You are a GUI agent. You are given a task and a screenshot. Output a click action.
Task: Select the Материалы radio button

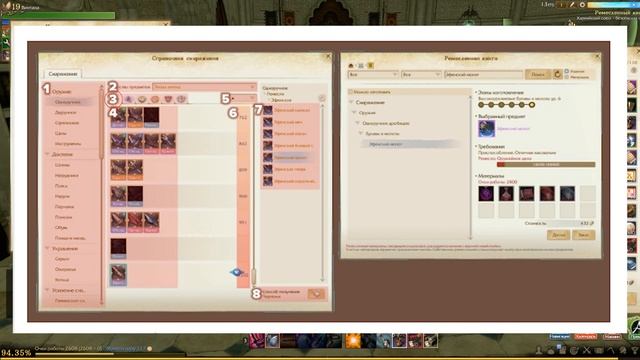567,77
